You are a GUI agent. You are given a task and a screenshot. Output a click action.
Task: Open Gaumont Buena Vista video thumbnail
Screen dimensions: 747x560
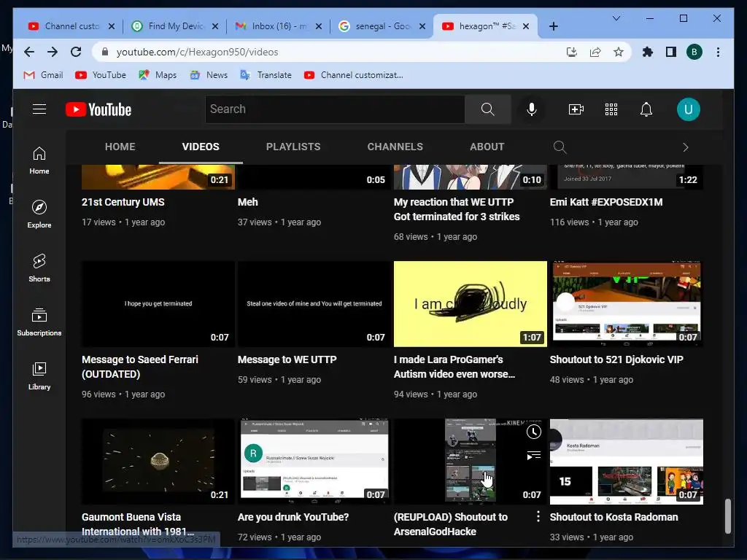click(x=158, y=462)
